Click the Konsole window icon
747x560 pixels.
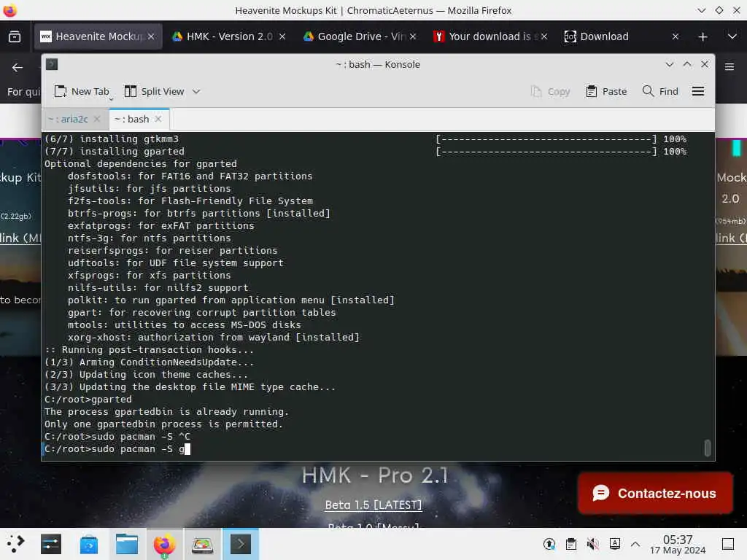point(52,64)
